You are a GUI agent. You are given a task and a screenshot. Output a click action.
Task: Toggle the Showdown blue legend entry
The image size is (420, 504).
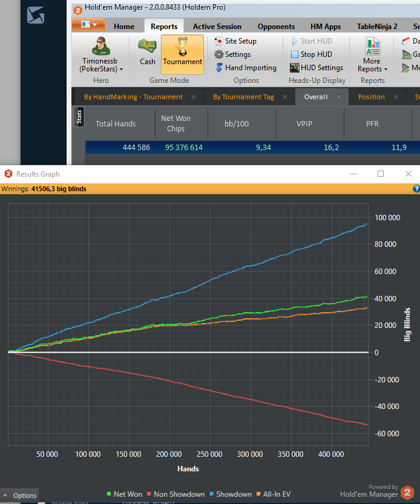click(231, 494)
